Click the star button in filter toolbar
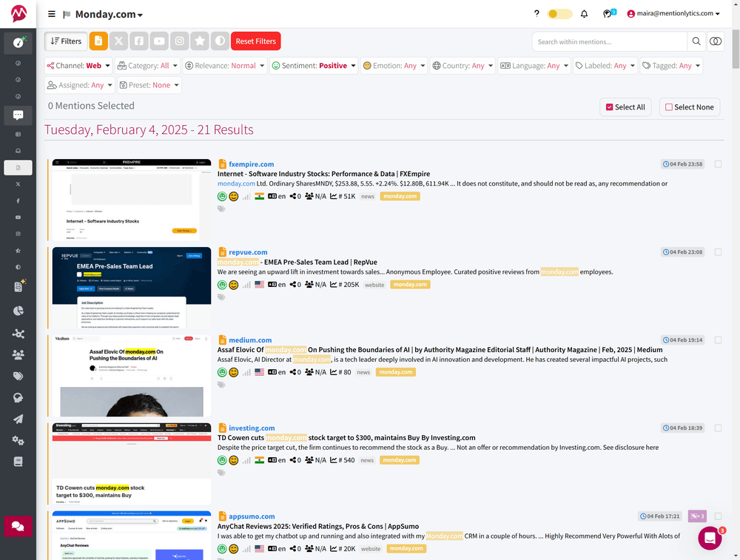 200,41
